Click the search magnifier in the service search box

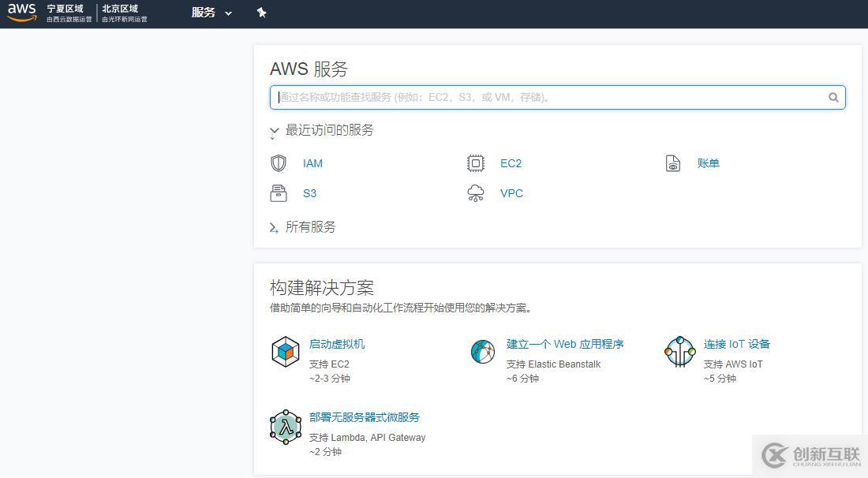833,97
